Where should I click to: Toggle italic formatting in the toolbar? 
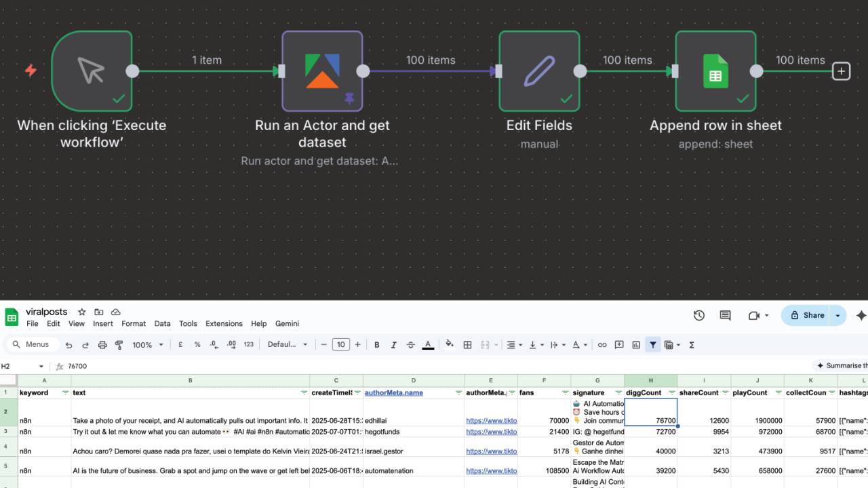(x=393, y=345)
